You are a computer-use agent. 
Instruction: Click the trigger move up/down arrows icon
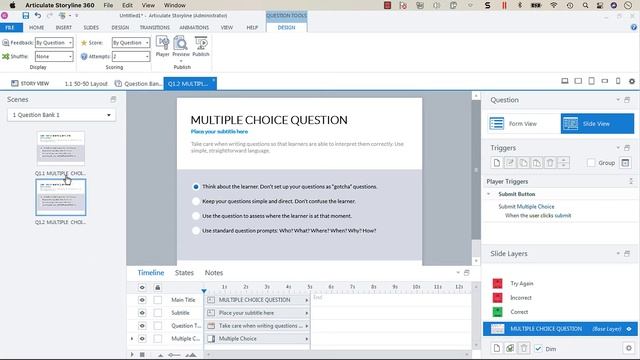click(563, 163)
